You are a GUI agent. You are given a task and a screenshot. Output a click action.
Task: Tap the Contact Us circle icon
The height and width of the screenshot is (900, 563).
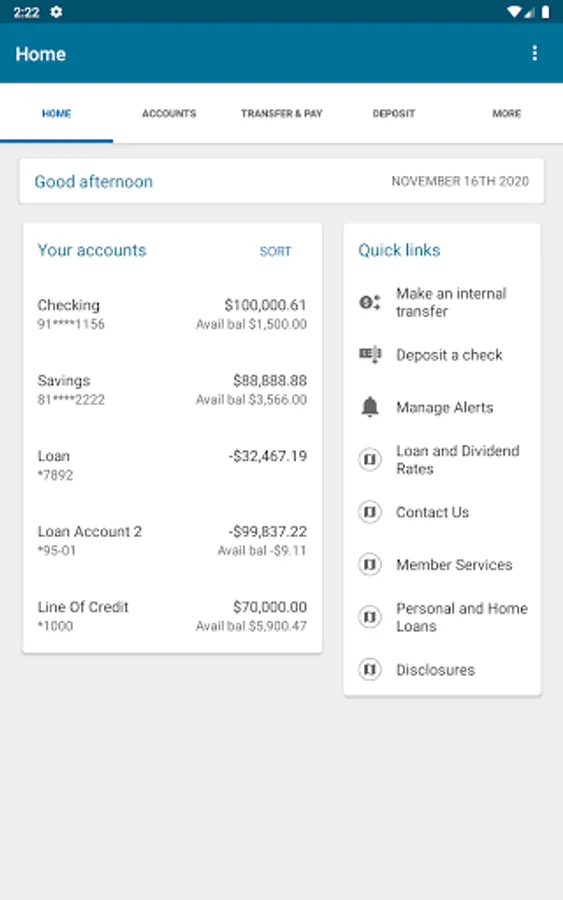(x=370, y=512)
